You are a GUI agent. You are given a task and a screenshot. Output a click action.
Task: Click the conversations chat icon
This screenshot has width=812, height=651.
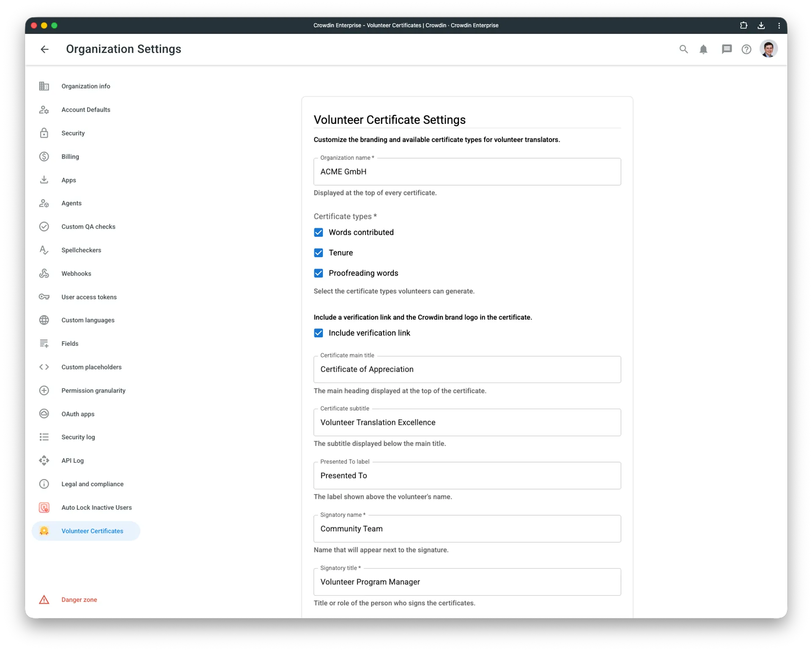[727, 49]
